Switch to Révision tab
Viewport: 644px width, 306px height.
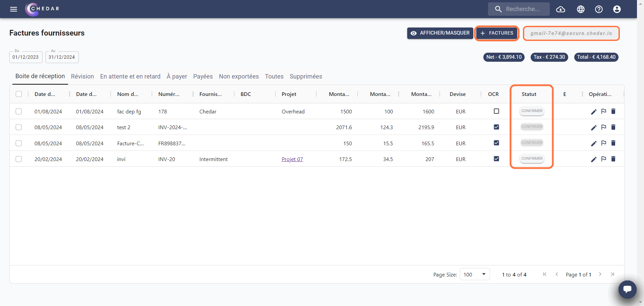click(x=83, y=76)
